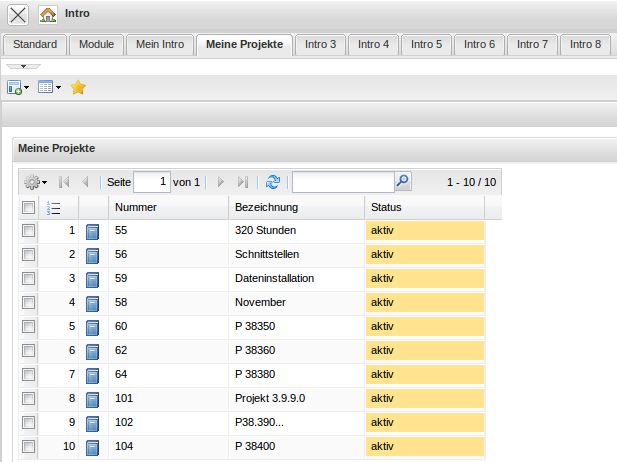Click the numbered list icon in header row
The width and height of the screenshot is (617, 462).
click(x=55, y=208)
